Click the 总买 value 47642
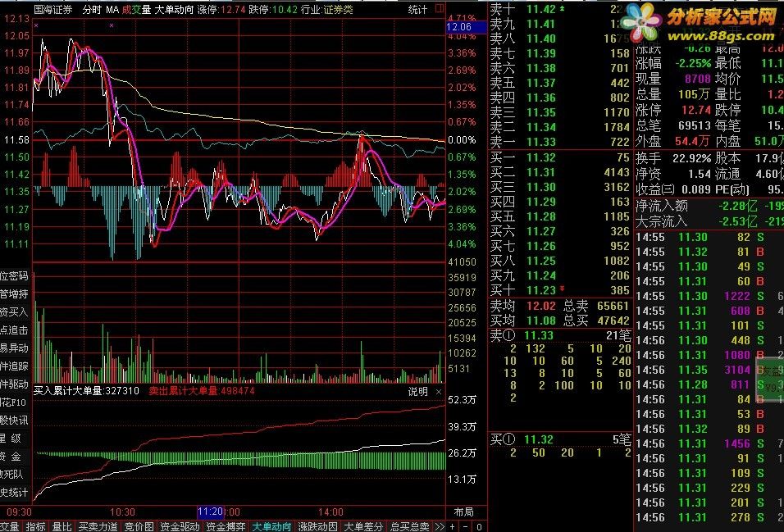Image resolution: width=784 pixels, height=532 pixels. tap(613, 321)
